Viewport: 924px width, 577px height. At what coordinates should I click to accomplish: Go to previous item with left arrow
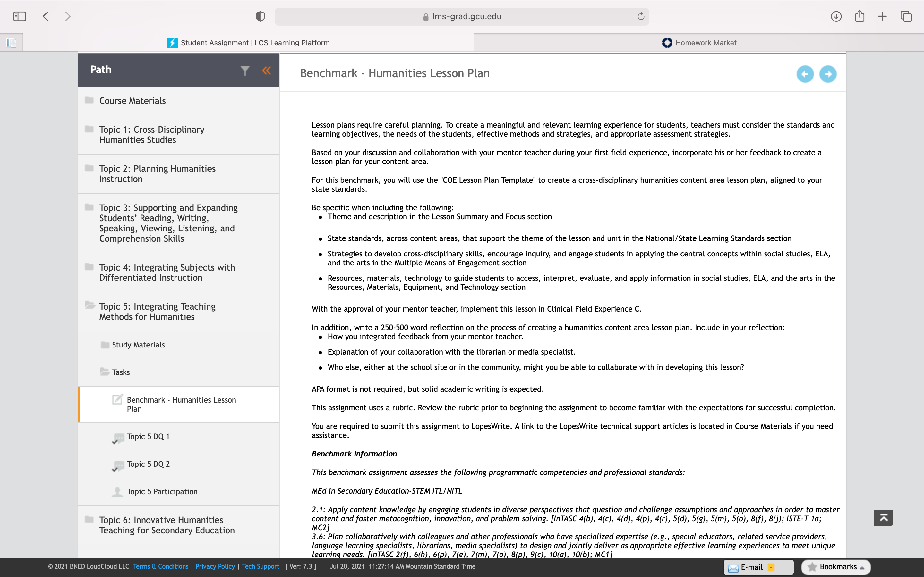pyautogui.click(x=805, y=74)
